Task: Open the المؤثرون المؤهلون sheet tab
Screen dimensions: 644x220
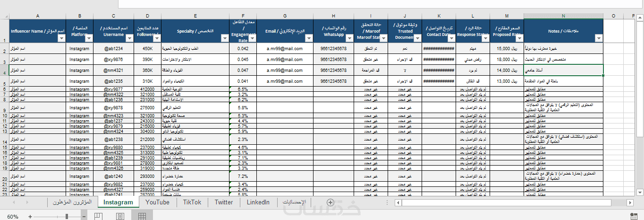Action: click(x=71, y=202)
